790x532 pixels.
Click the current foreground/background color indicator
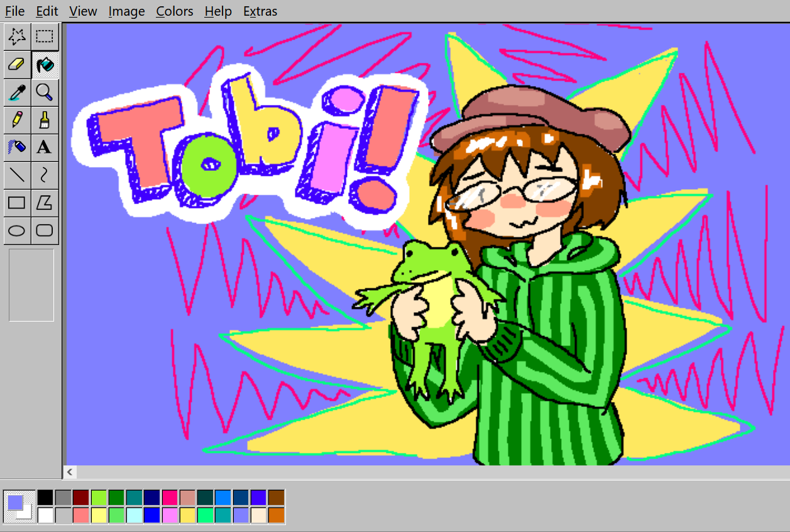[19, 506]
